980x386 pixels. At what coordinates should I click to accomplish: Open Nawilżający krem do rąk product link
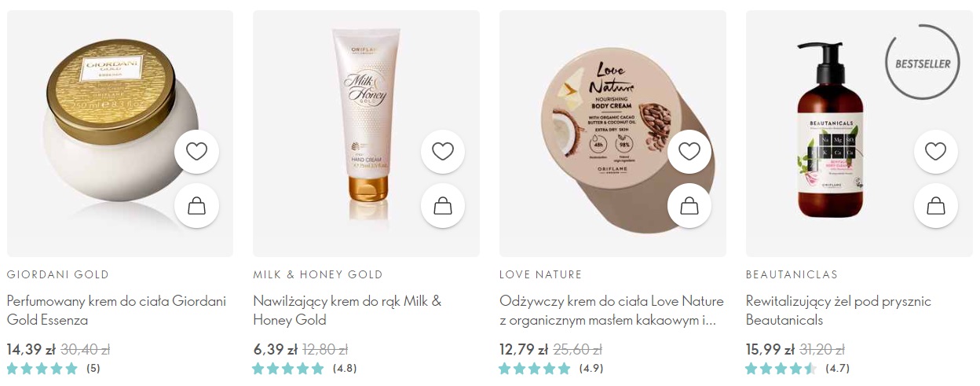coord(347,311)
